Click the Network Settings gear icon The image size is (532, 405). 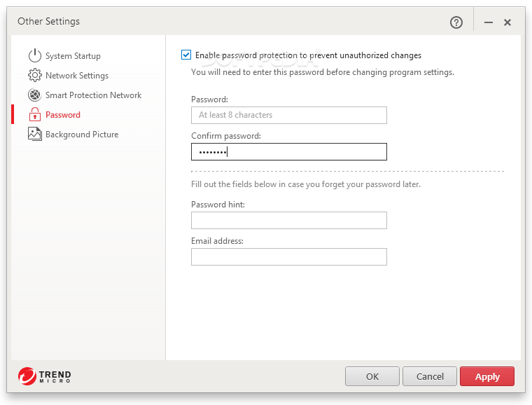[x=35, y=75]
